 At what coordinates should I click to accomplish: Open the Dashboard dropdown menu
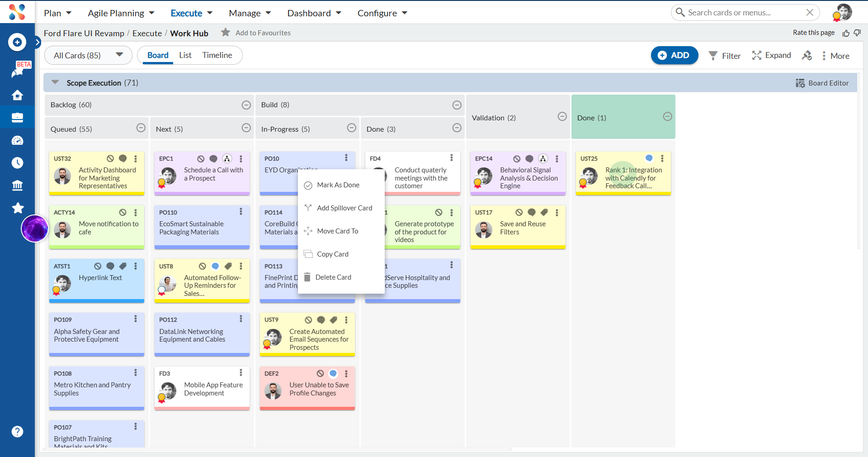pos(314,13)
